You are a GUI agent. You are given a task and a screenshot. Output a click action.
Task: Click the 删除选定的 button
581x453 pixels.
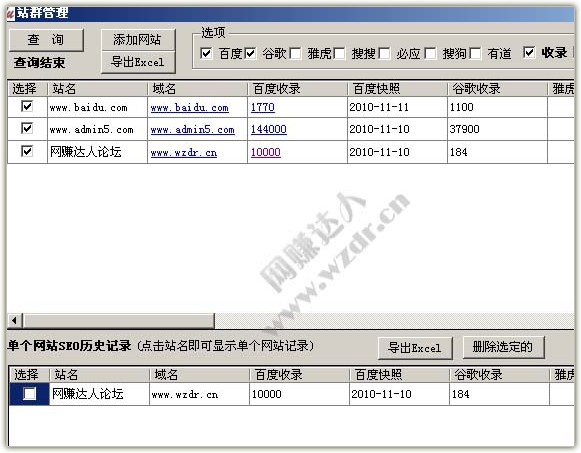[x=503, y=347]
